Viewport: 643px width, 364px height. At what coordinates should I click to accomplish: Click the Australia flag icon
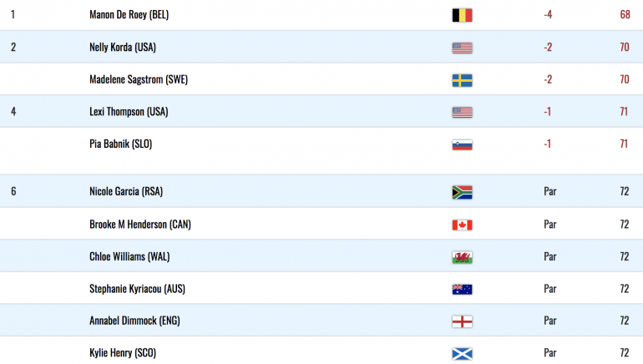tap(462, 289)
